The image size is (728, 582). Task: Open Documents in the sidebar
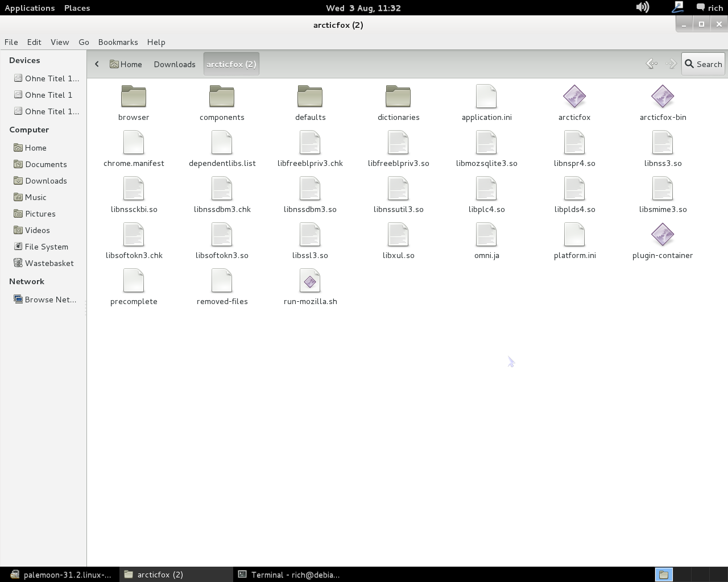(x=40, y=164)
